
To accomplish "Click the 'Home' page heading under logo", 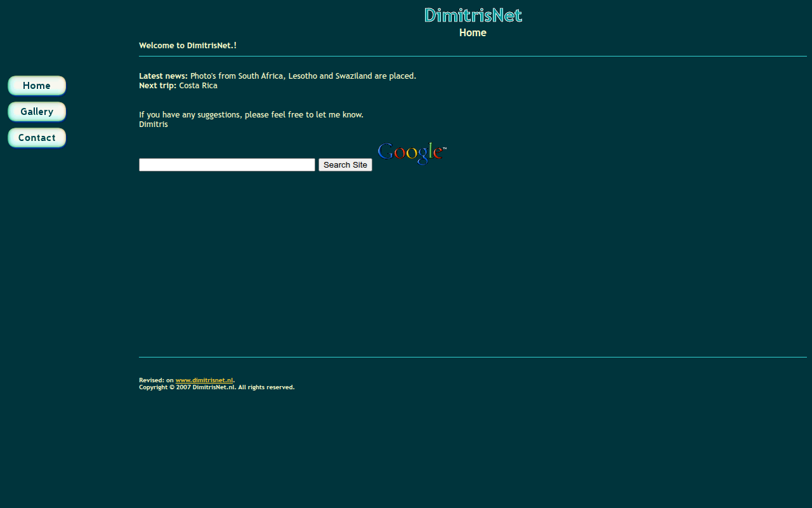I will tap(473, 33).
